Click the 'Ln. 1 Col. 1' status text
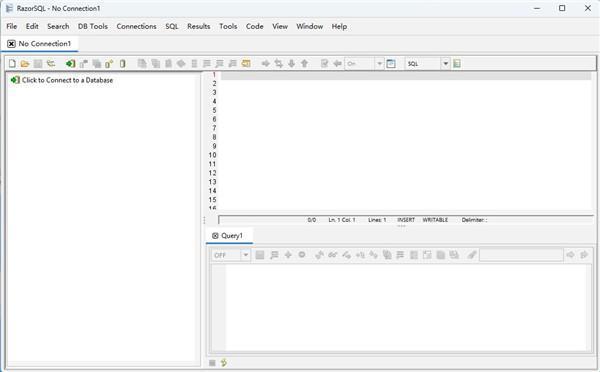 [342, 220]
